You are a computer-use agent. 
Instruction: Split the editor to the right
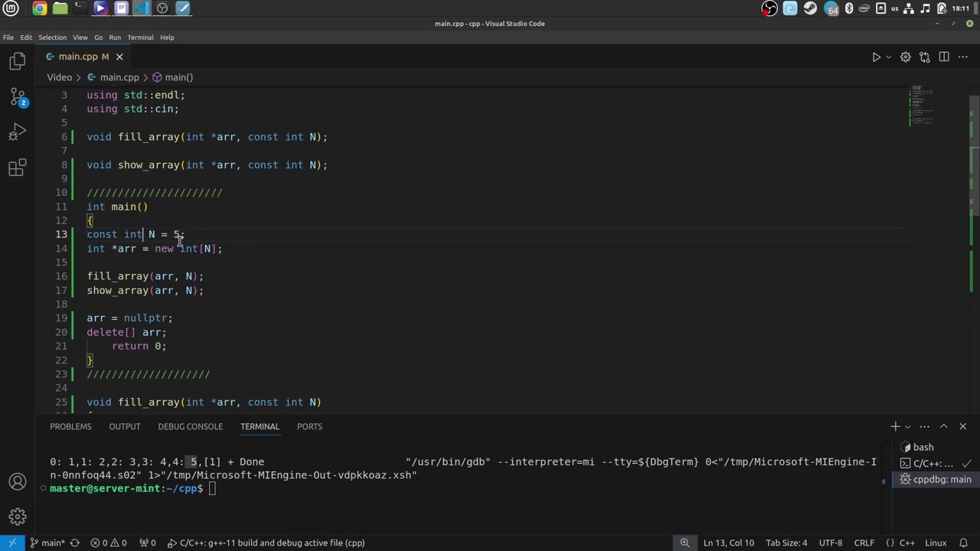point(944,57)
